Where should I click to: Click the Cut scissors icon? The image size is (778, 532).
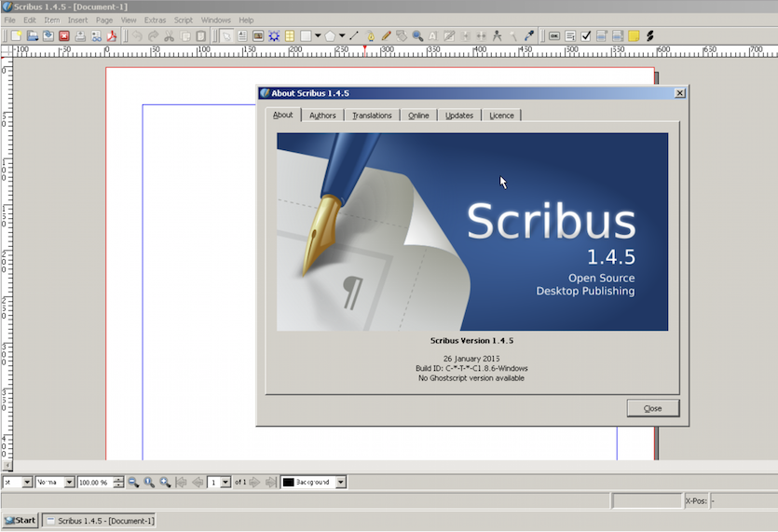[169, 35]
